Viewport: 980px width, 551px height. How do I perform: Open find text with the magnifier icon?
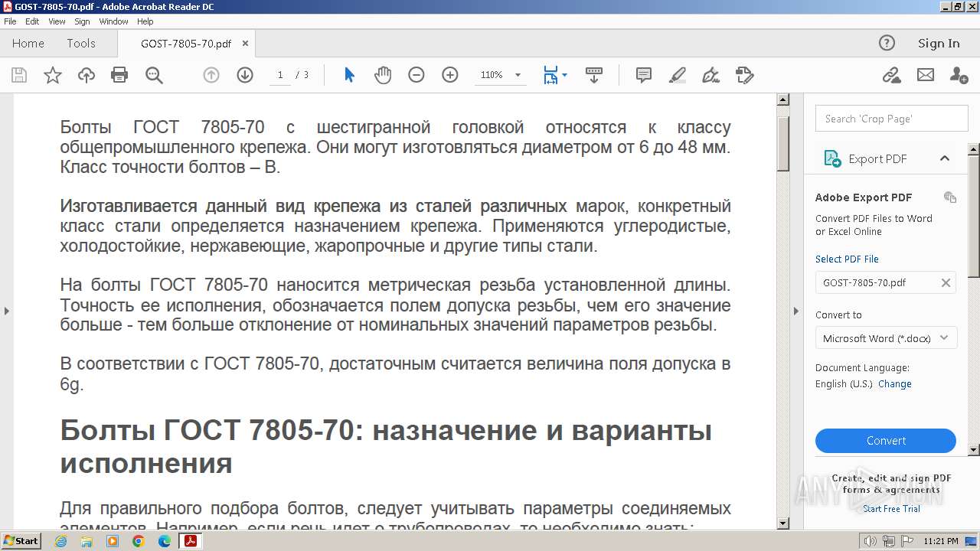154,75
